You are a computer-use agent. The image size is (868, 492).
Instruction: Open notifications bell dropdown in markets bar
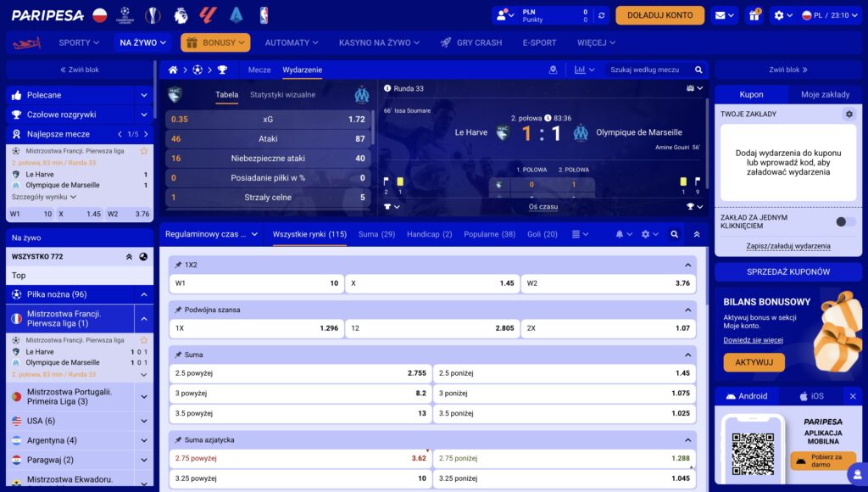coord(623,234)
